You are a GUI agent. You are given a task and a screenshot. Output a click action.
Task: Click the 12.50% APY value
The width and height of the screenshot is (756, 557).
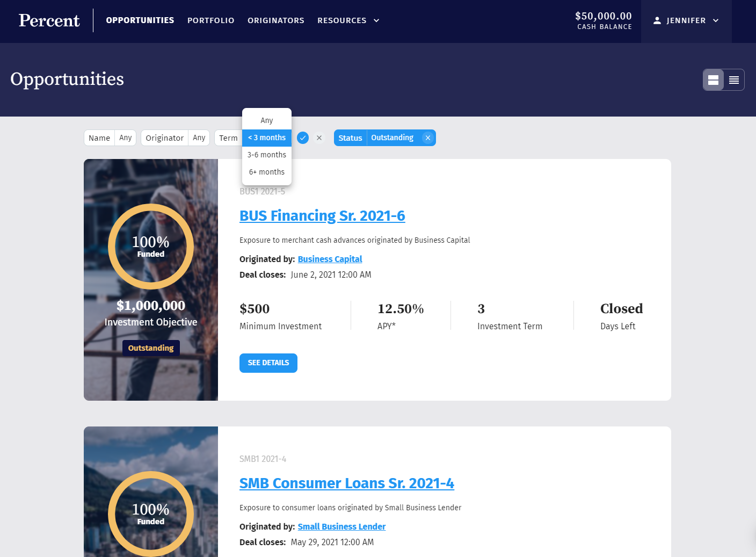(x=401, y=309)
